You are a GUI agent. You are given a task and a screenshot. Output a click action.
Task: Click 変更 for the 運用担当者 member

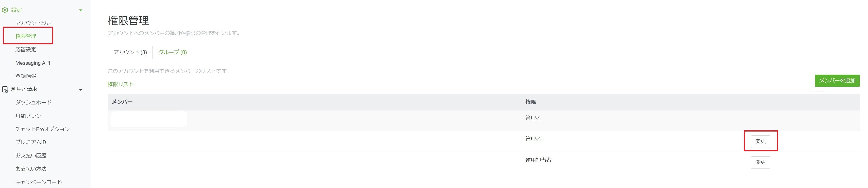(761, 162)
